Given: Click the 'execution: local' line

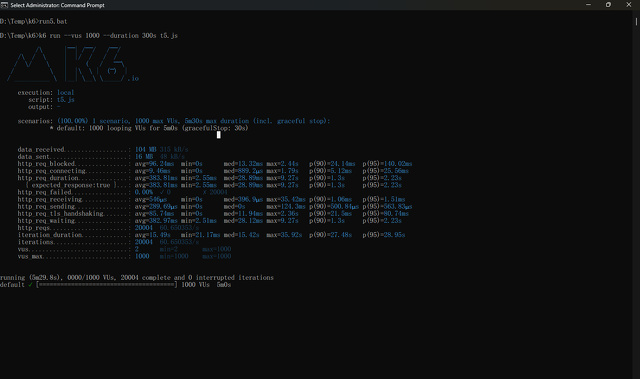Looking at the screenshot, I should pyautogui.click(x=46, y=93).
